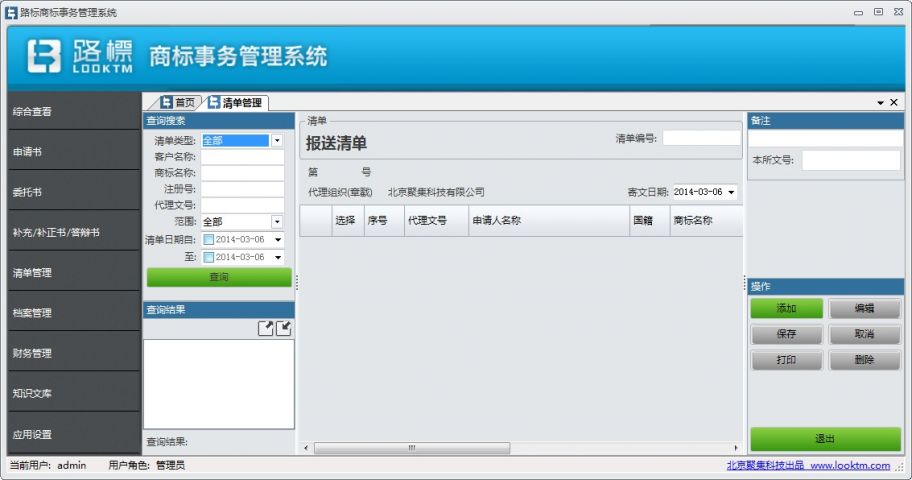Enable the 清单日期自 date checkbox

(x=209, y=240)
